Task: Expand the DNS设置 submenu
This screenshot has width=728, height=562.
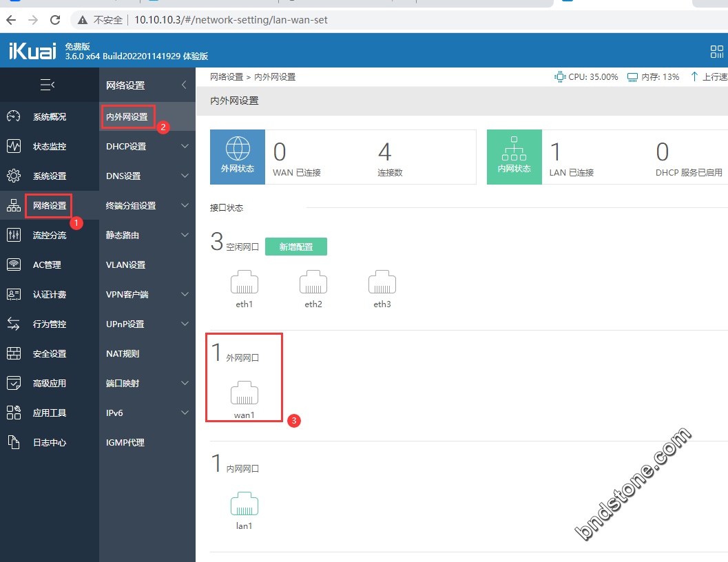Action: pos(185,176)
